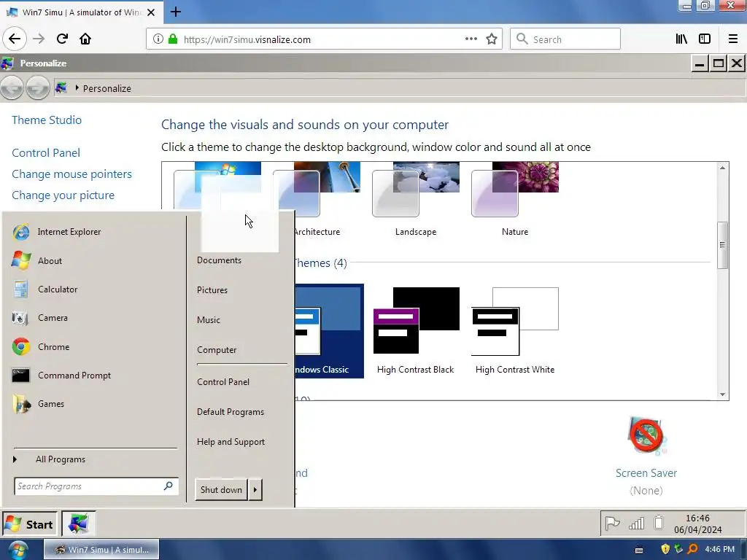This screenshot has width=747, height=560.
Task: Open Music in the Start menu
Action: coord(209,320)
